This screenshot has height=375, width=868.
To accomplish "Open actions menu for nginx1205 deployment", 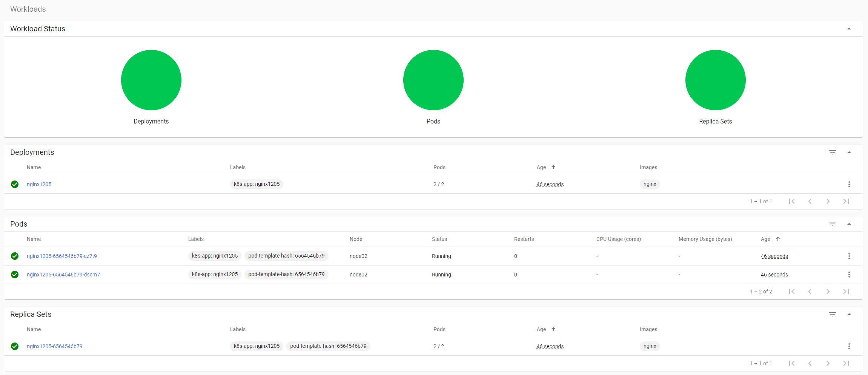I will coord(849,184).
